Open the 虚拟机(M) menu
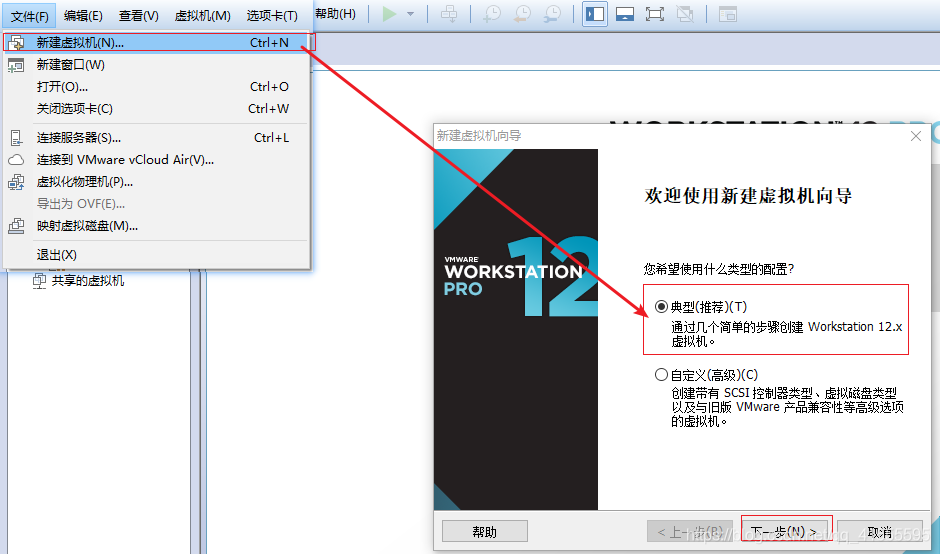The width and height of the screenshot is (940, 554). (x=203, y=16)
